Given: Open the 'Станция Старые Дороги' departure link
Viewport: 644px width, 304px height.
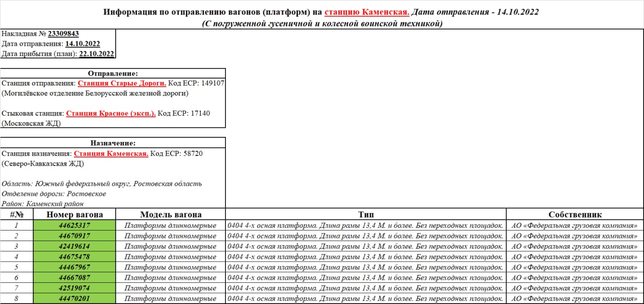Looking at the screenshot, I should [x=122, y=83].
